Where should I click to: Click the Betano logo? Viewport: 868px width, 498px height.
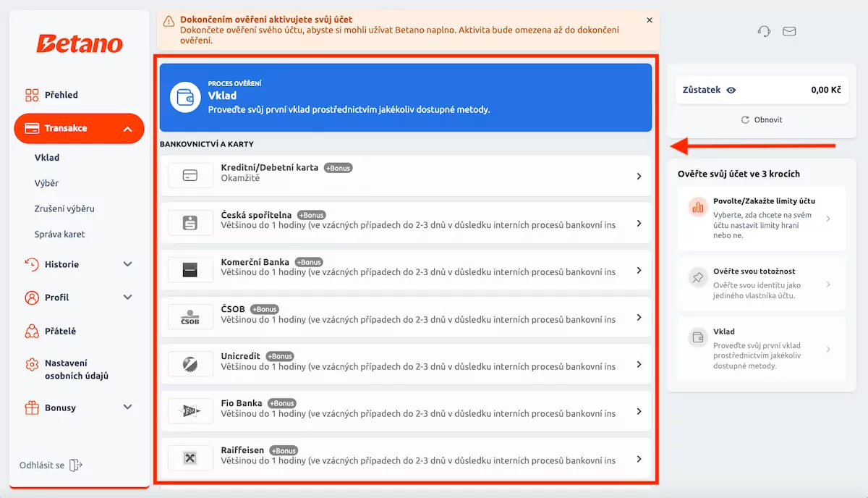pos(80,43)
